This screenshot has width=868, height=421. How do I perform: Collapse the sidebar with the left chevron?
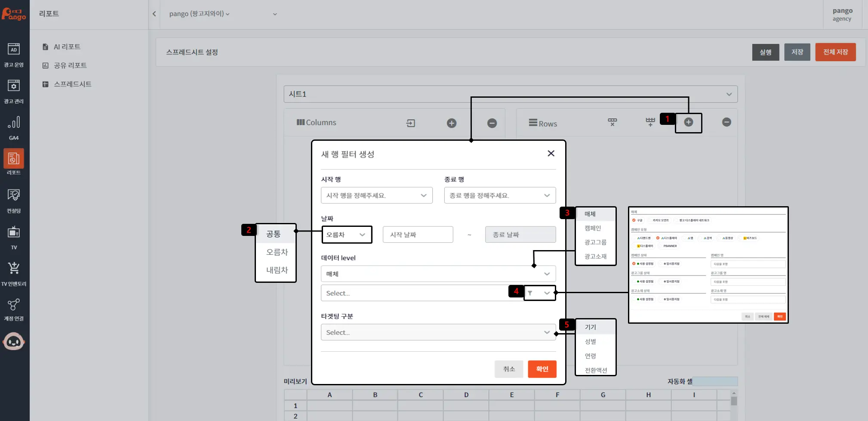click(154, 14)
